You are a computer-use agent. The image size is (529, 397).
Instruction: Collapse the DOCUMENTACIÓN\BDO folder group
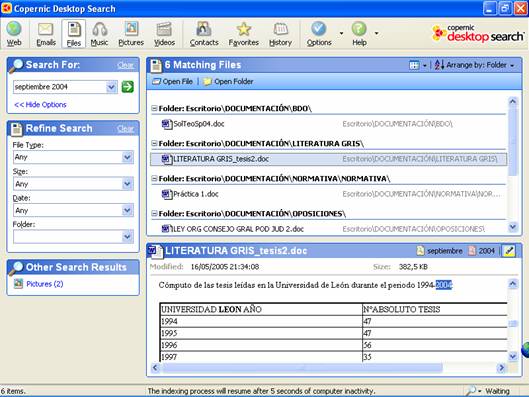pos(154,108)
